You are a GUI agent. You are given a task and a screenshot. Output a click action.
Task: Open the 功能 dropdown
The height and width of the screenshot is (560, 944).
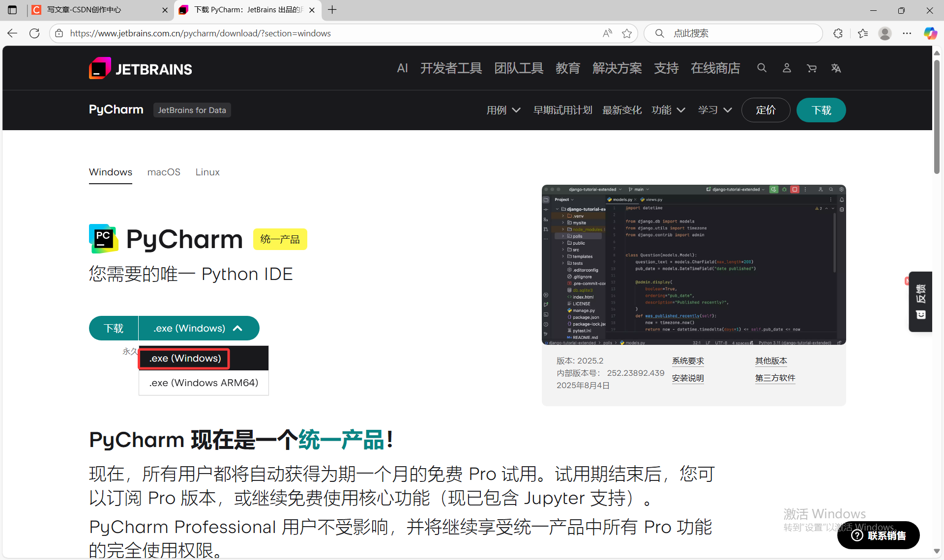pyautogui.click(x=668, y=110)
